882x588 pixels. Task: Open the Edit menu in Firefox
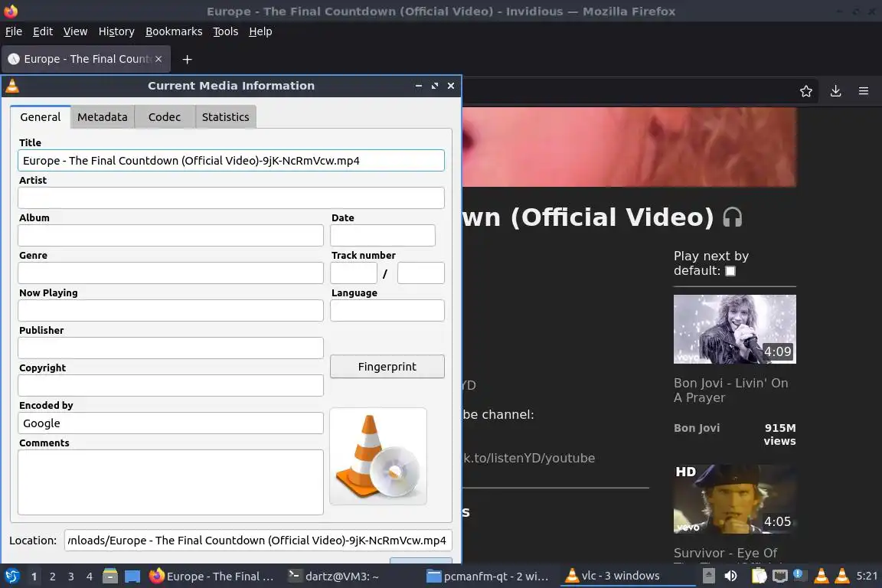(43, 31)
